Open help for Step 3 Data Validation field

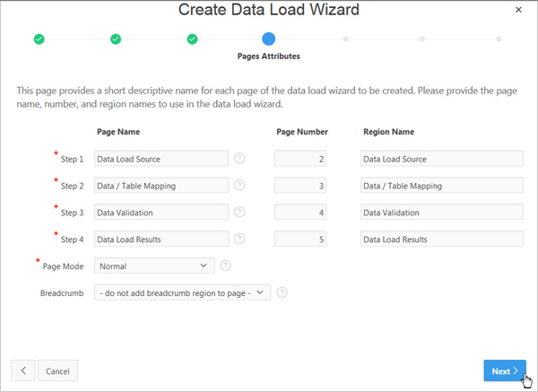coord(239,213)
